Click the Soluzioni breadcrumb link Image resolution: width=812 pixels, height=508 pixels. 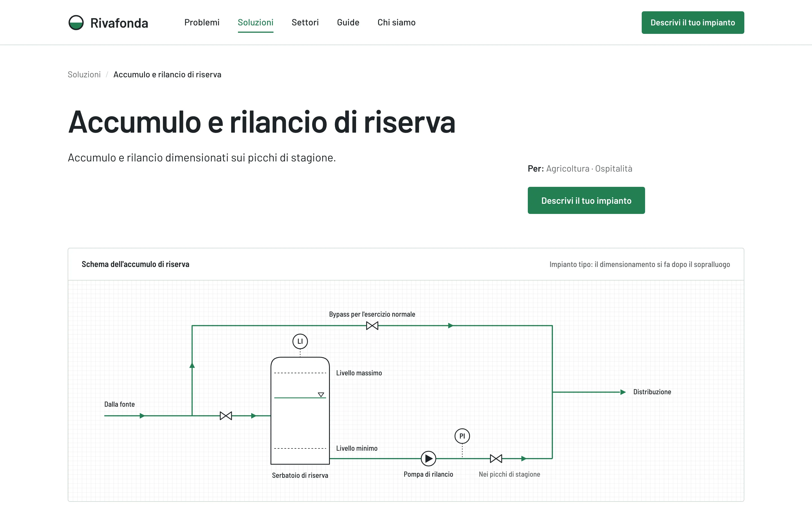coord(84,75)
